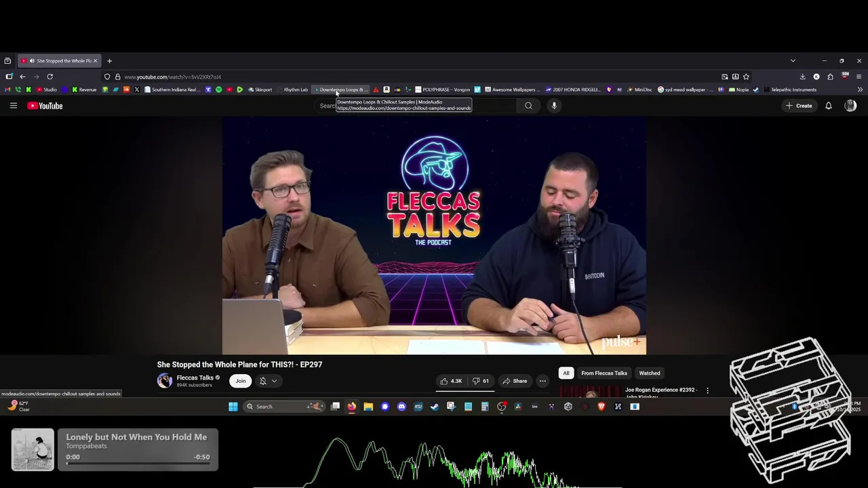The width and height of the screenshot is (868, 488).
Task: Open the Skinport bookmark
Action: point(260,89)
